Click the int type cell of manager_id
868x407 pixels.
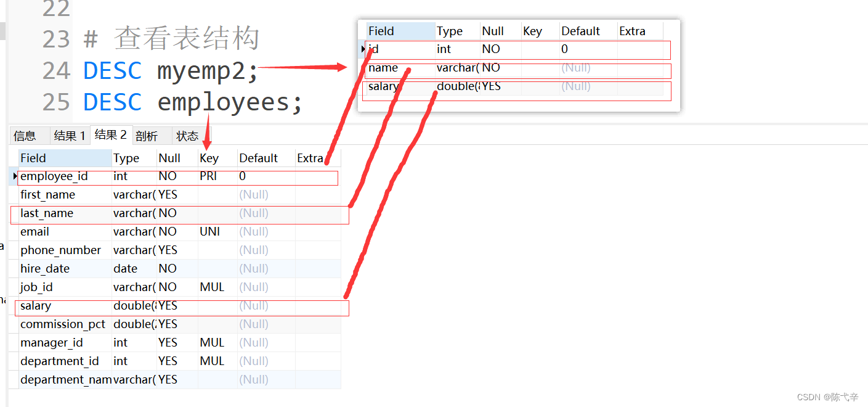134,343
